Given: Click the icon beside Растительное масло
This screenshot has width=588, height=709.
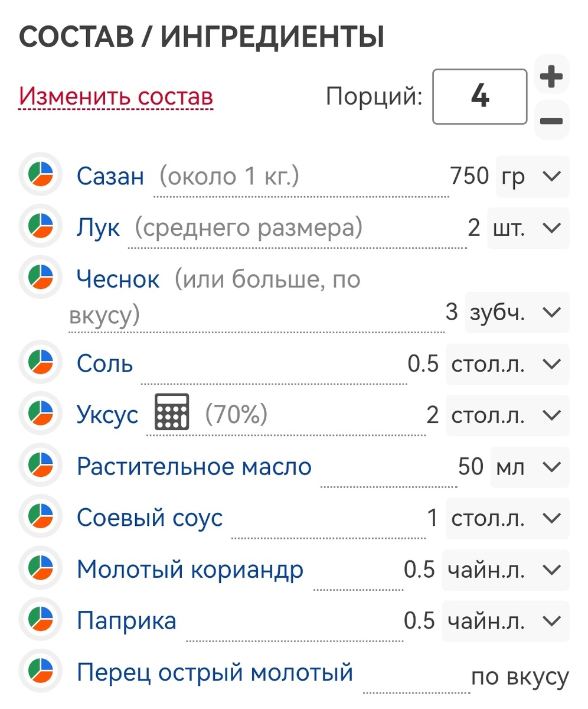Looking at the screenshot, I should tap(40, 466).
